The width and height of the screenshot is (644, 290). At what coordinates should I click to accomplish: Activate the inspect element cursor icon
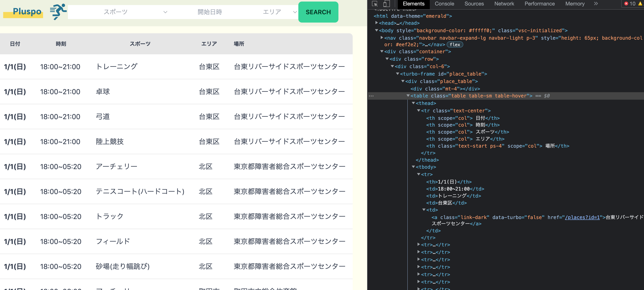(375, 4)
